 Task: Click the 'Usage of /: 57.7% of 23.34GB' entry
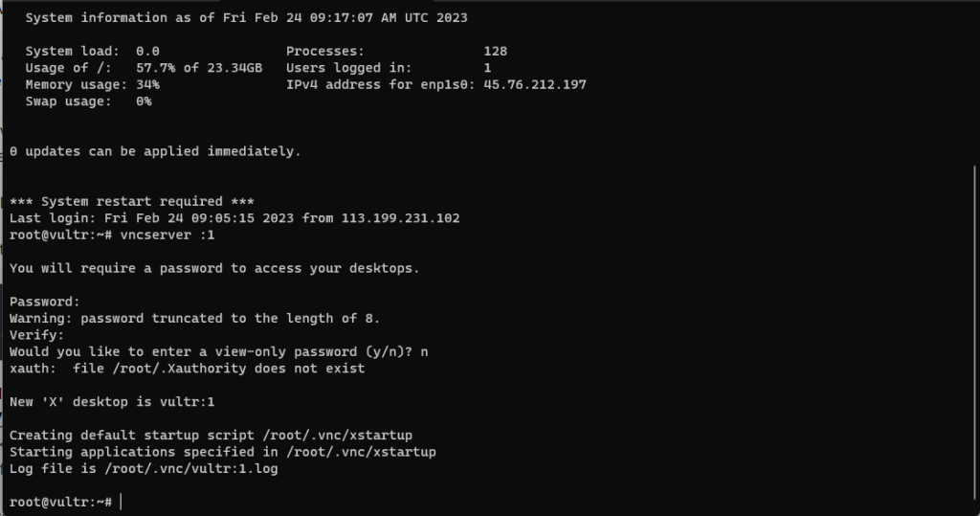pyautogui.click(x=144, y=68)
